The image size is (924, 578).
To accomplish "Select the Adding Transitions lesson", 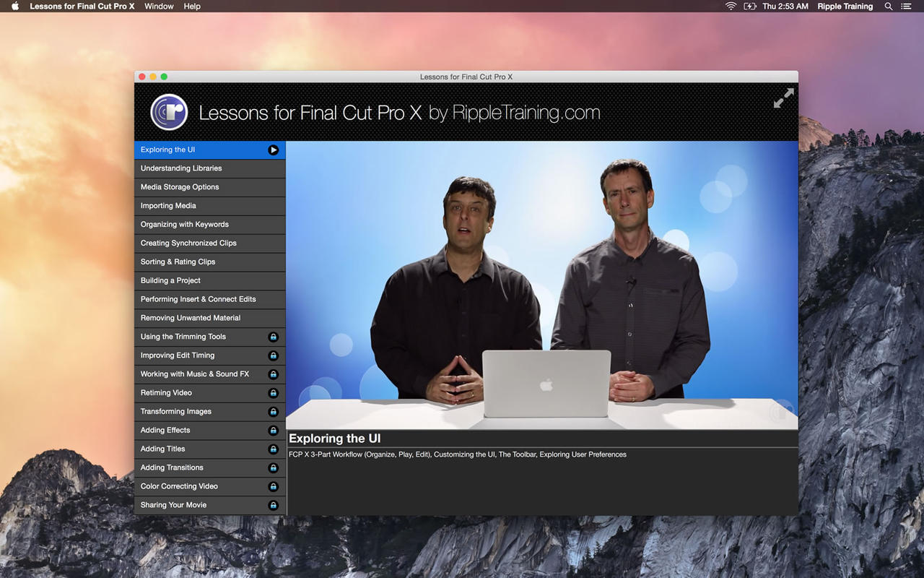I will (210, 468).
